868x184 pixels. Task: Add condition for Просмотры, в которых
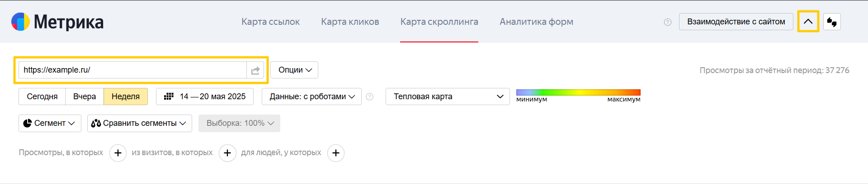(x=118, y=153)
